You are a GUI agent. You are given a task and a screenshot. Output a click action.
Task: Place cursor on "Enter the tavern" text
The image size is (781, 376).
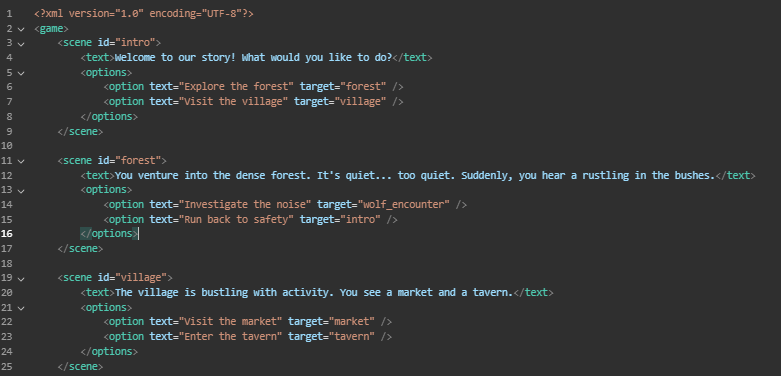[230, 337]
